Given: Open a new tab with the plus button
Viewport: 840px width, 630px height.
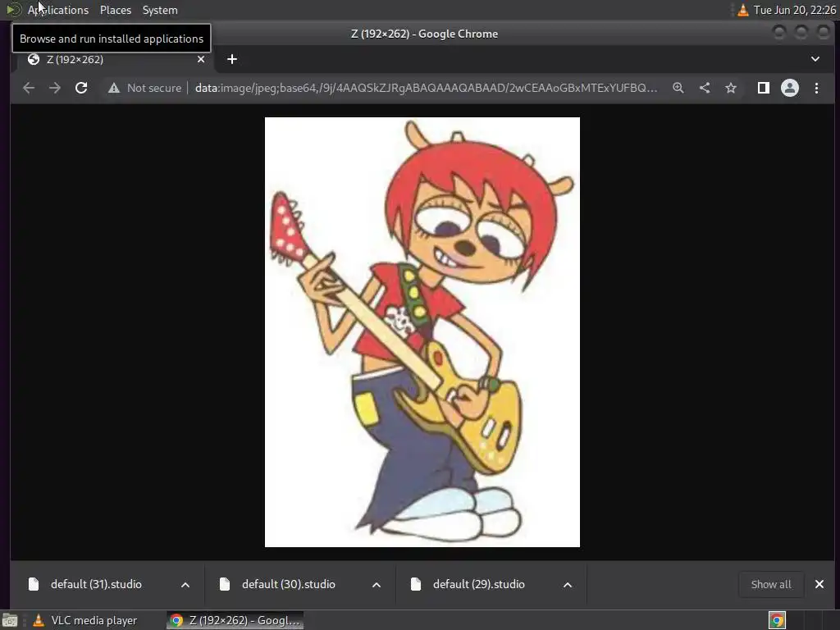Looking at the screenshot, I should [x=232, y=59].
